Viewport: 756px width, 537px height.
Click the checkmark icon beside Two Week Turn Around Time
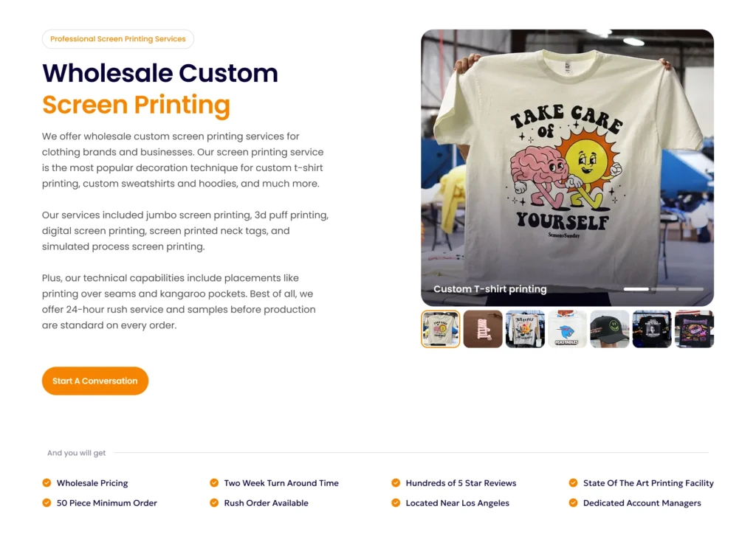214,482
